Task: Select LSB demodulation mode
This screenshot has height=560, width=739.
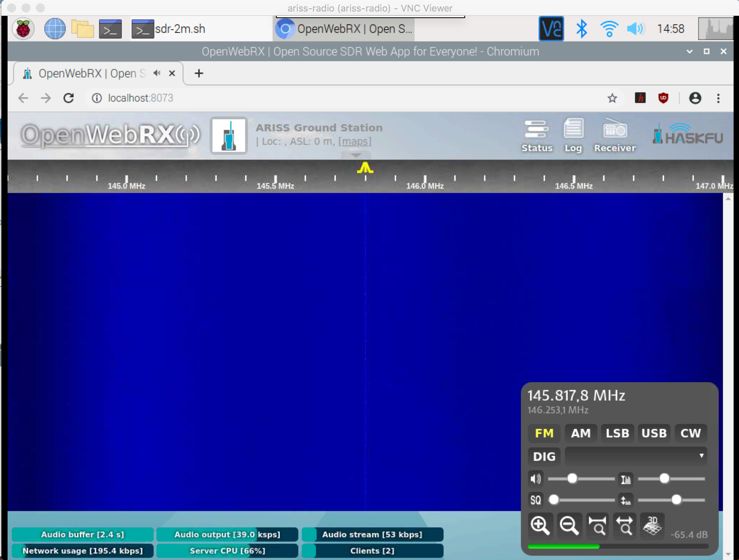Action: (617, 433)
